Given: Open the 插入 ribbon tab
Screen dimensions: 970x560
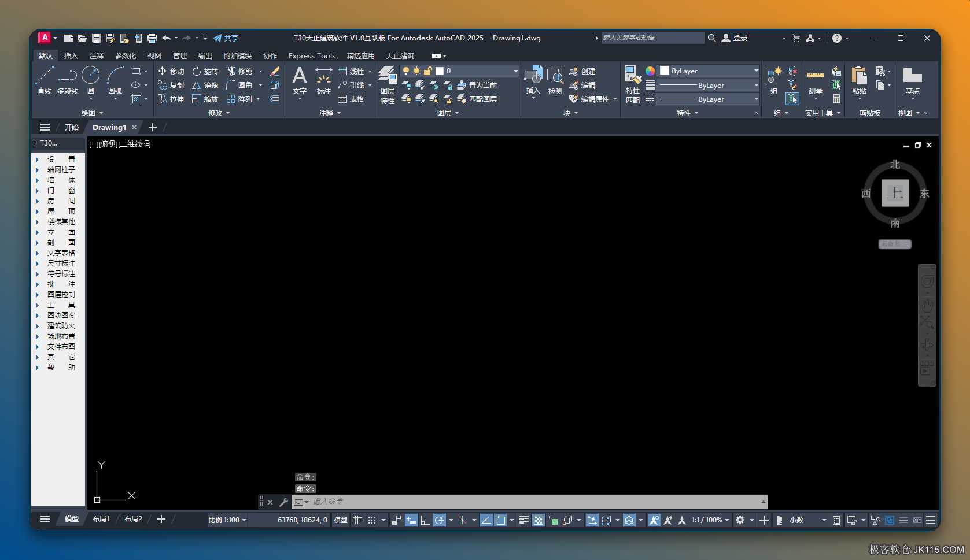Looking at the screenshot, I should pos(71,55).
